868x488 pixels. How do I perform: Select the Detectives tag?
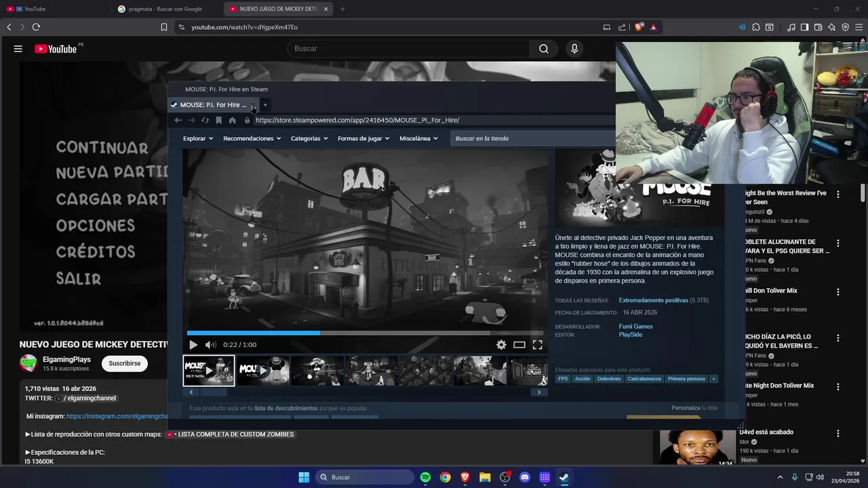coord(609,379)
